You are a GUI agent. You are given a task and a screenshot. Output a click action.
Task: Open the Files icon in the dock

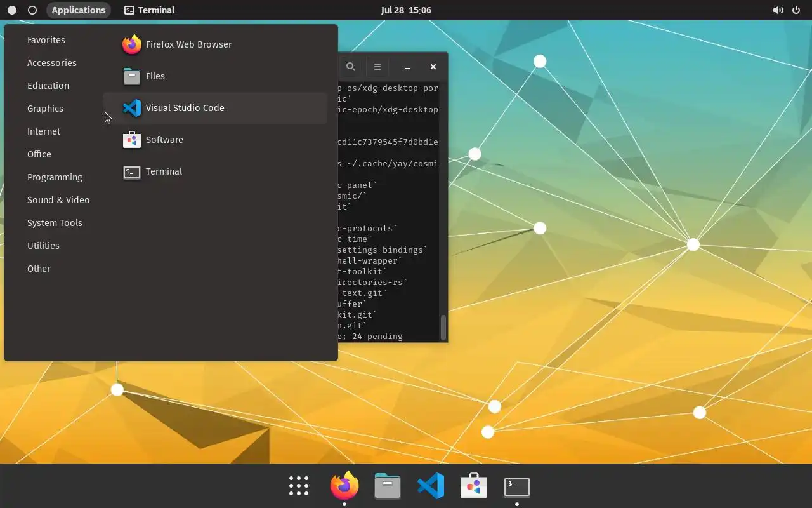point(388,486)
